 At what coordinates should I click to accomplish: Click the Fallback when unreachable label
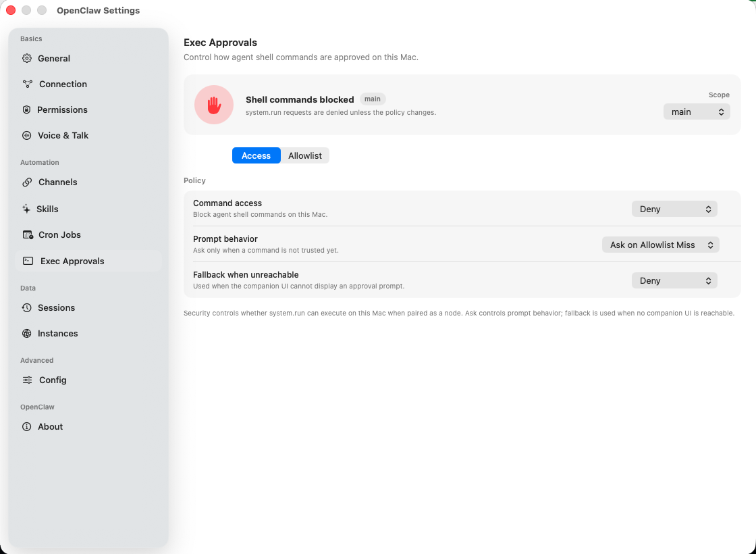[246, 274]
